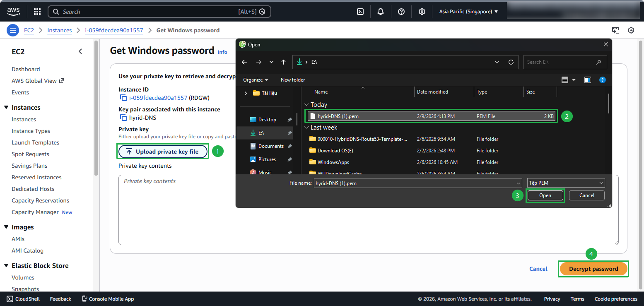The width and height of the screenshot is (644, 306).
Task: Expand the Tài liệu folder tree item
Action: pos(246,93)
